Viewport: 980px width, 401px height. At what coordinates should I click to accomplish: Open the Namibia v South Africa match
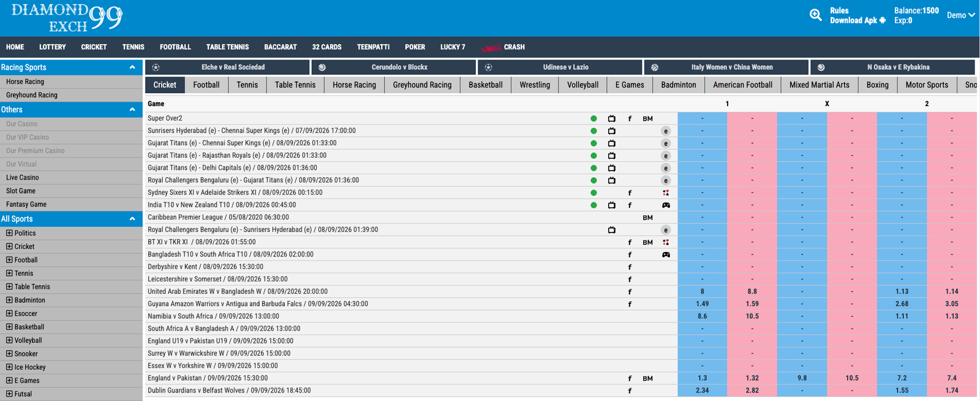click(213, 316)
